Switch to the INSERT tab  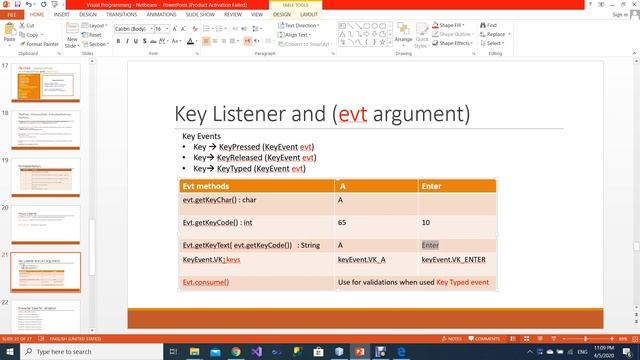click(62, 15)
